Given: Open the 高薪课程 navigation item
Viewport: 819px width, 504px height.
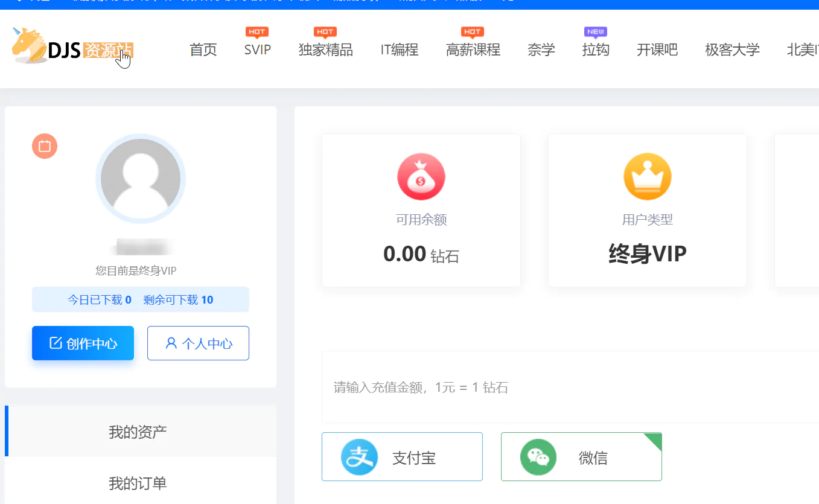Looking at the screenshot, I should 473,49.
